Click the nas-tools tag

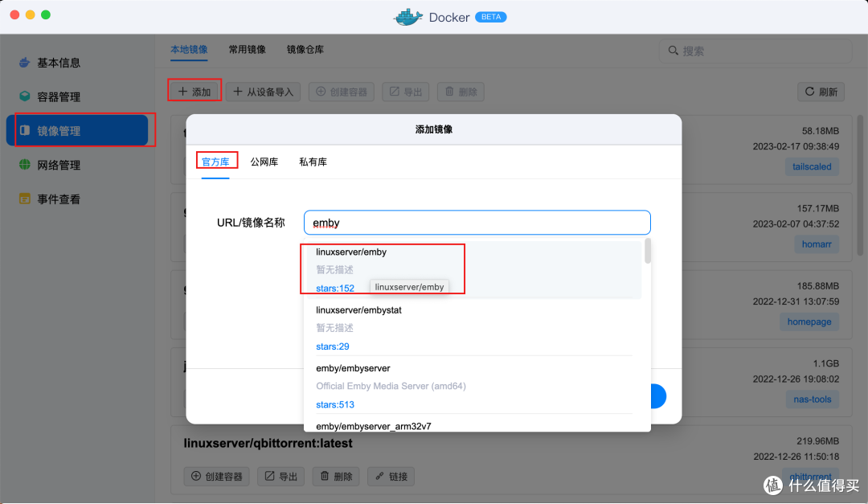click(812, 400)
